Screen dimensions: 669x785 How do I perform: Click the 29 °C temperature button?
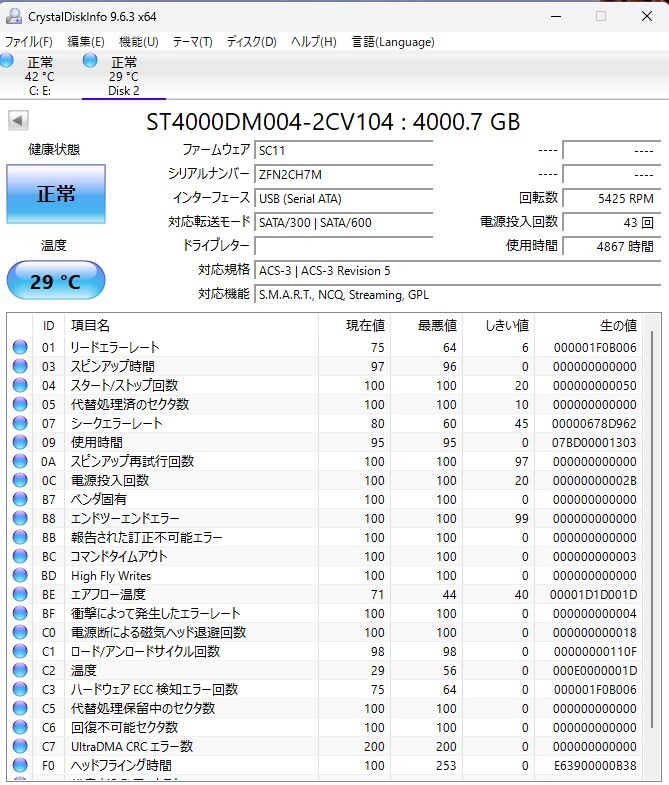point(56,280)
